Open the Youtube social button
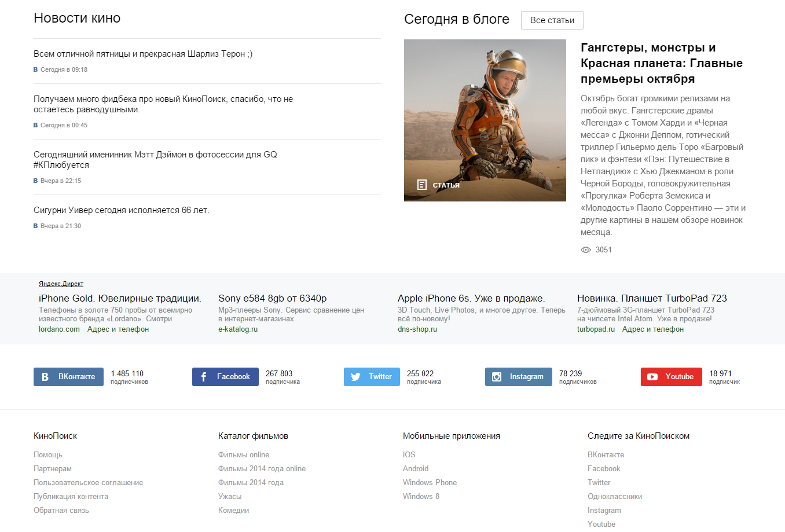 pyautogui.click(x=672, y=377)
